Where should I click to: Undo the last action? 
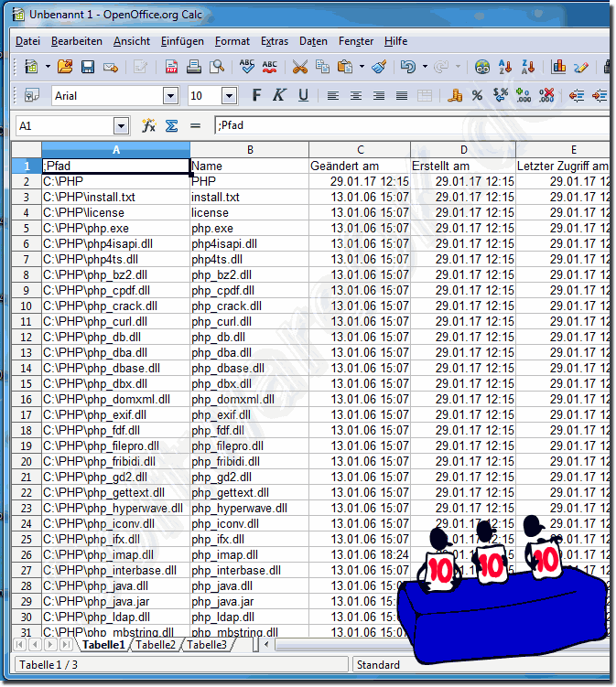[408, 67]
